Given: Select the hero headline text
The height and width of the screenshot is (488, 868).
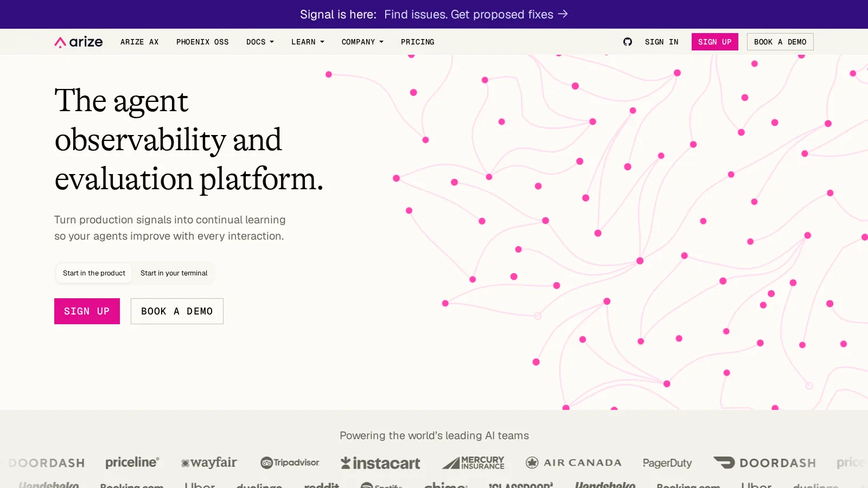Looking at the screenshot, I should (189, 140).
